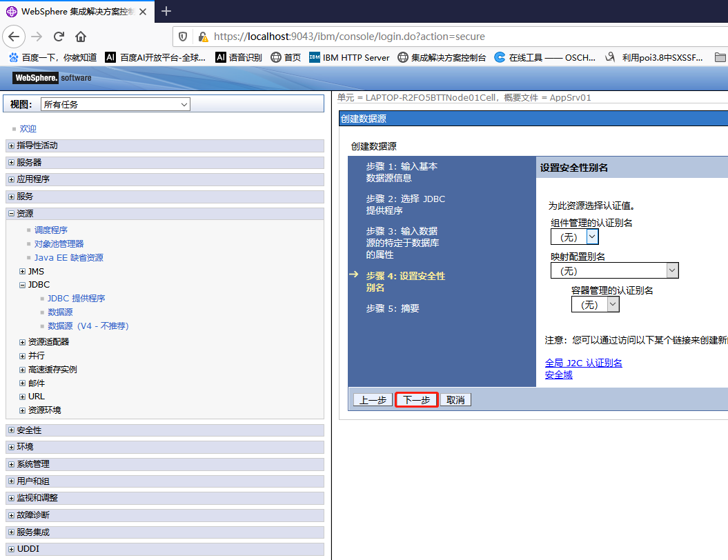This screenshot has width=728, height=560.
Task: Click the 全局 J2C 认证别名 link
Action: pos(584,362)
